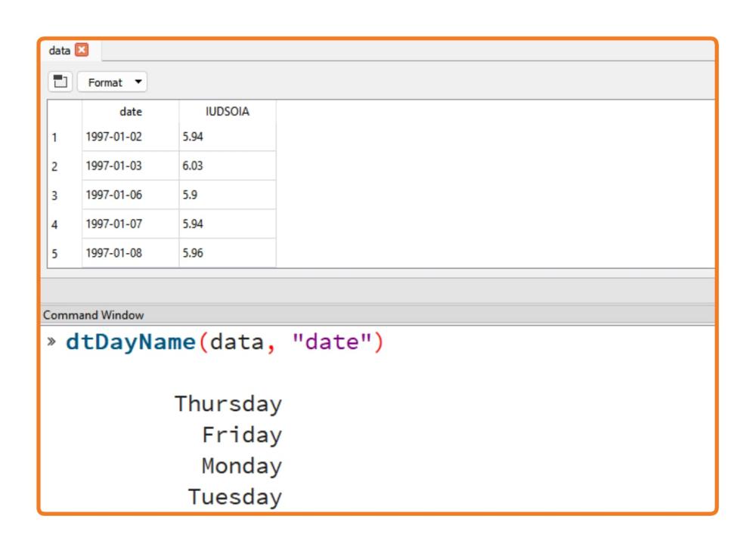Click the Thursday output line

click(x=228, y=403)
